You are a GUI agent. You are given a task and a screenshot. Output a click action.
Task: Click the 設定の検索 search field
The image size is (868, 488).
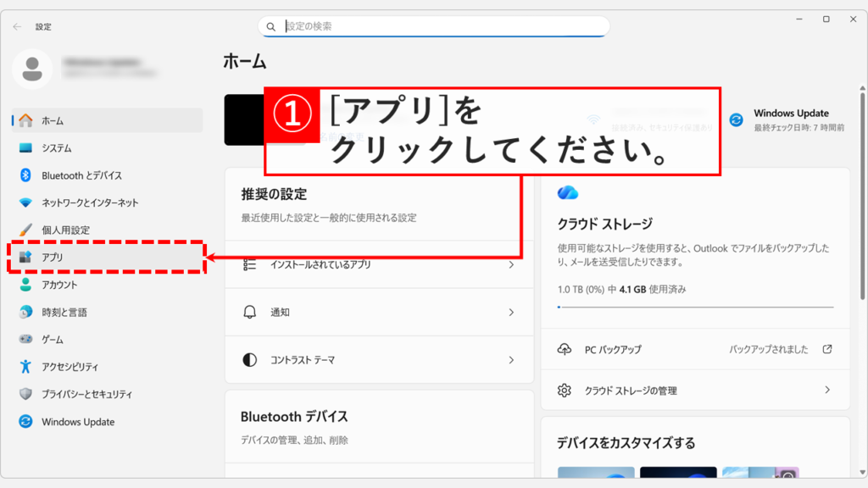tap(434, 26)
